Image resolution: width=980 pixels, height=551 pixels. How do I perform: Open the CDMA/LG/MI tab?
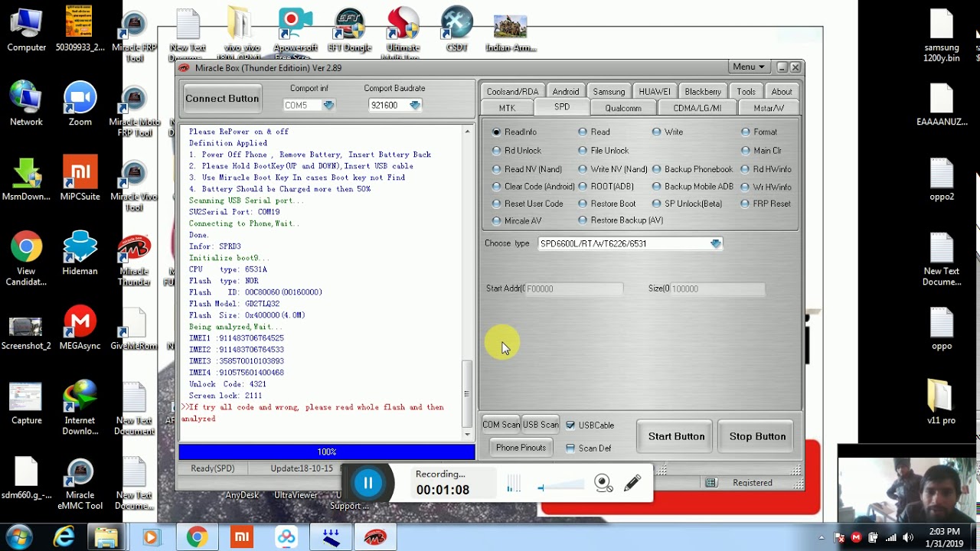pos(697,108)
